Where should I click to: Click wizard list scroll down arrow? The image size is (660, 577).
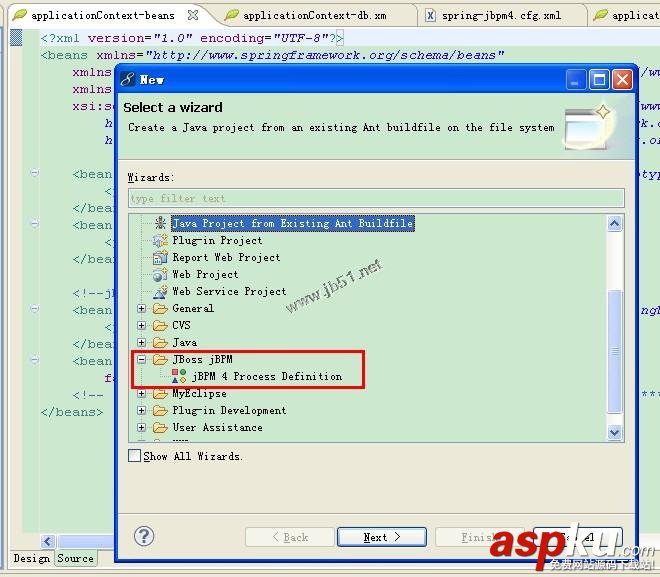(x=615, y=433)
